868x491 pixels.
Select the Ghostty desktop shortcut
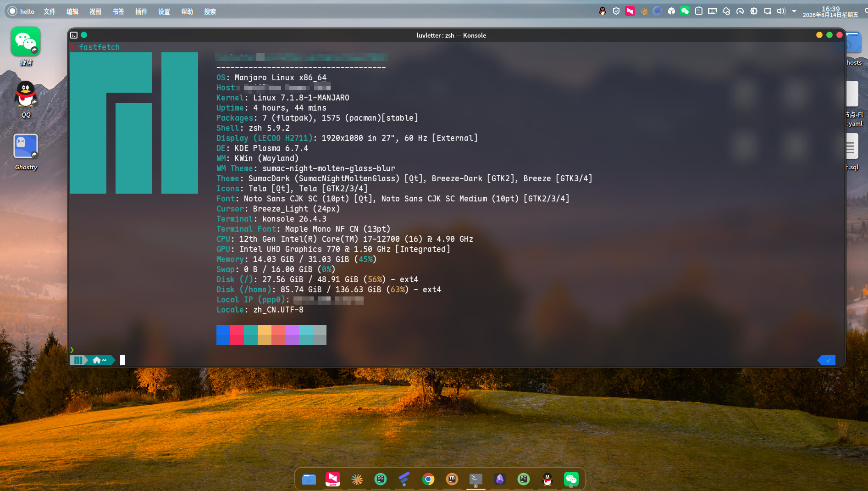tap(26, 152)
